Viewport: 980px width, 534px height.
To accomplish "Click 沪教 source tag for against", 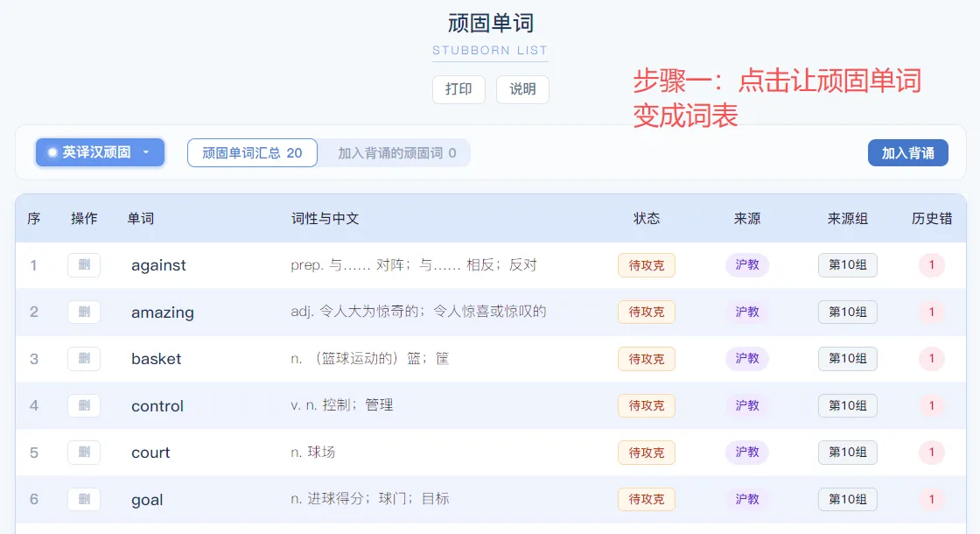I will pyautogui.click(x=747, y=265).
